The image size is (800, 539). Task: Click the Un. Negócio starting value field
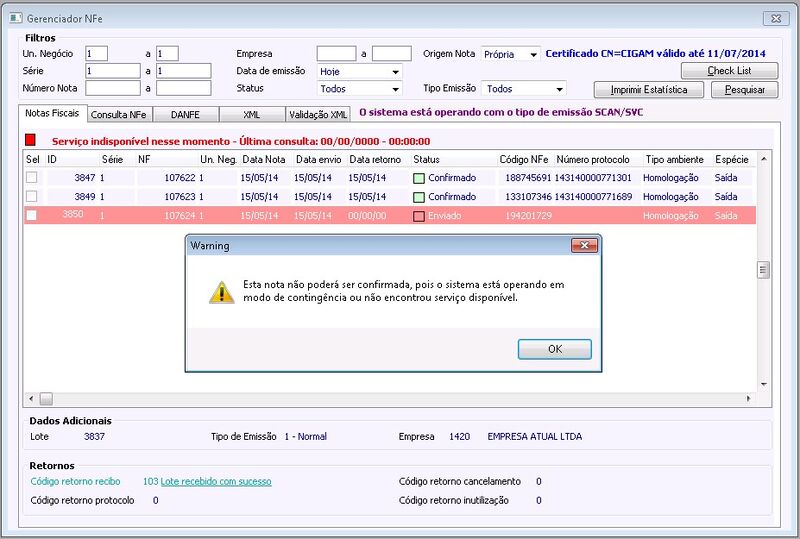(96, 54)
